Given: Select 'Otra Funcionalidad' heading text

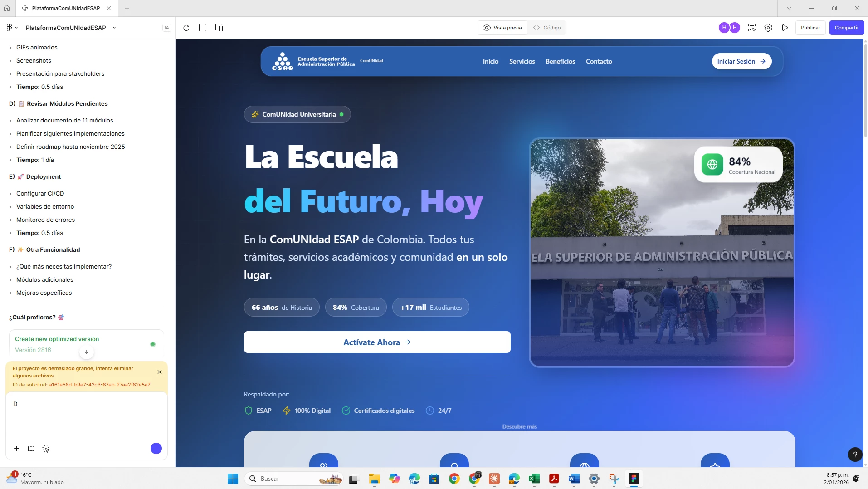Looking at the screenshot, I should (x=53, y=249).
